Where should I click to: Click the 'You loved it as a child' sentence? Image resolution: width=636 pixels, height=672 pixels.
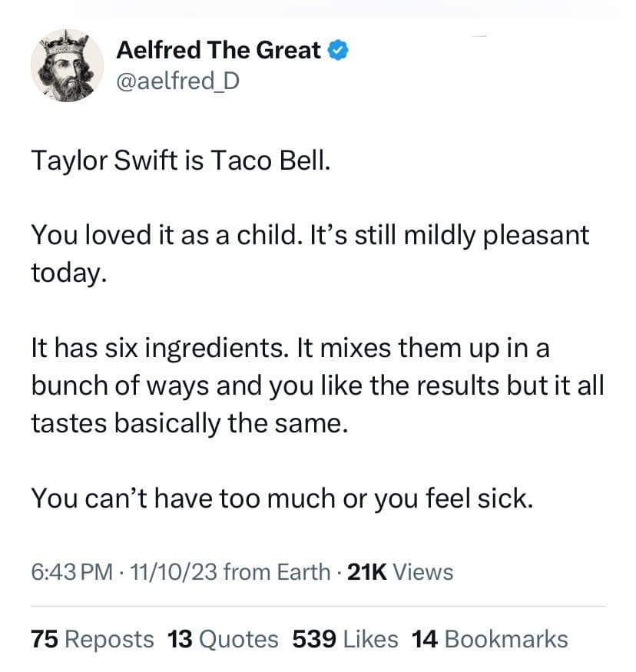(x=161, y=235)
